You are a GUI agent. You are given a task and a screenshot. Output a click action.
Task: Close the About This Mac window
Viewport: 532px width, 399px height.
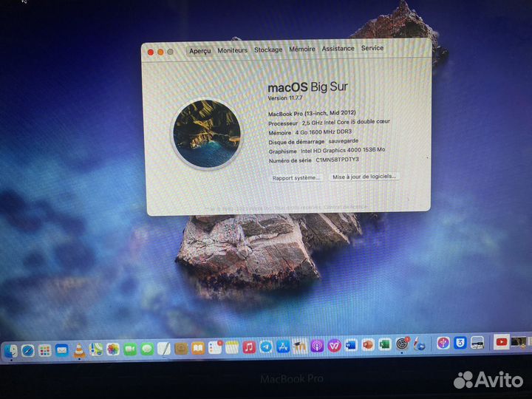click(151, 52)
